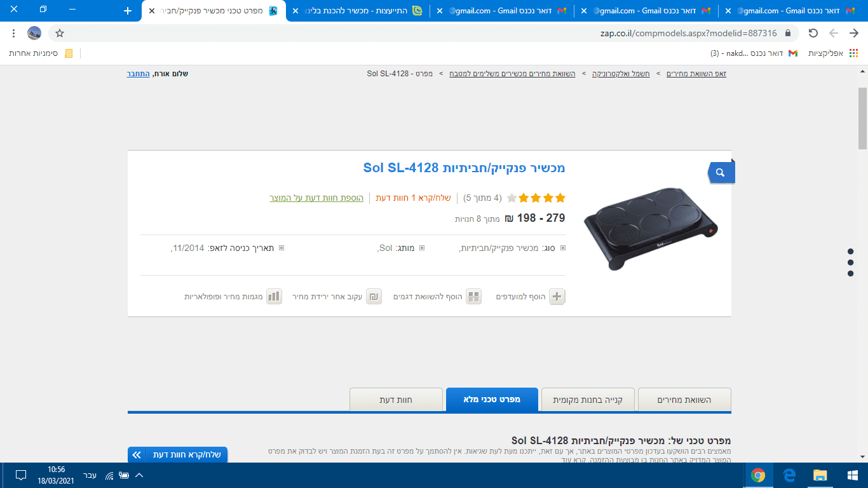The height and width of the screenshot is (488, 868).
Task: Open File Explorer from the taskbar
Action: coord(820,475)
